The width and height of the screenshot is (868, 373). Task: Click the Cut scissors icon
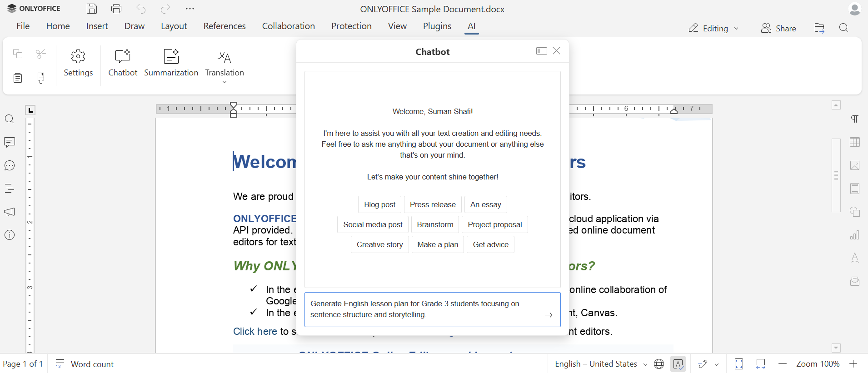[x=41, y=54]
